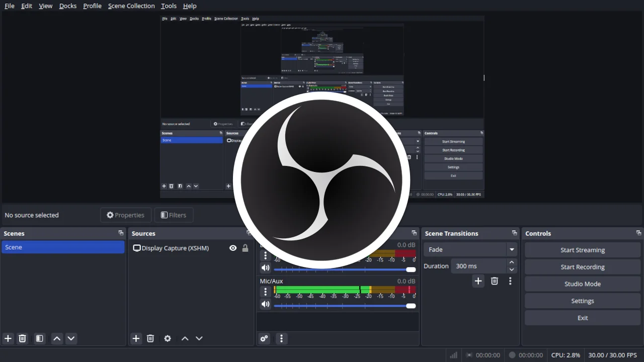The image size is (644, 362).
Task: Add a new scene with plus icon
Action: click(8, 338)
